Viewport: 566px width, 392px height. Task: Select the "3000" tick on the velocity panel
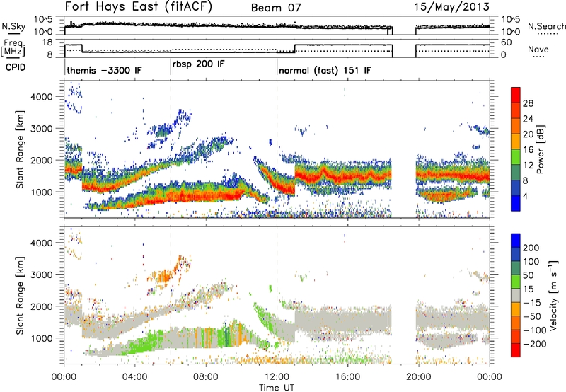pos(42,275)
